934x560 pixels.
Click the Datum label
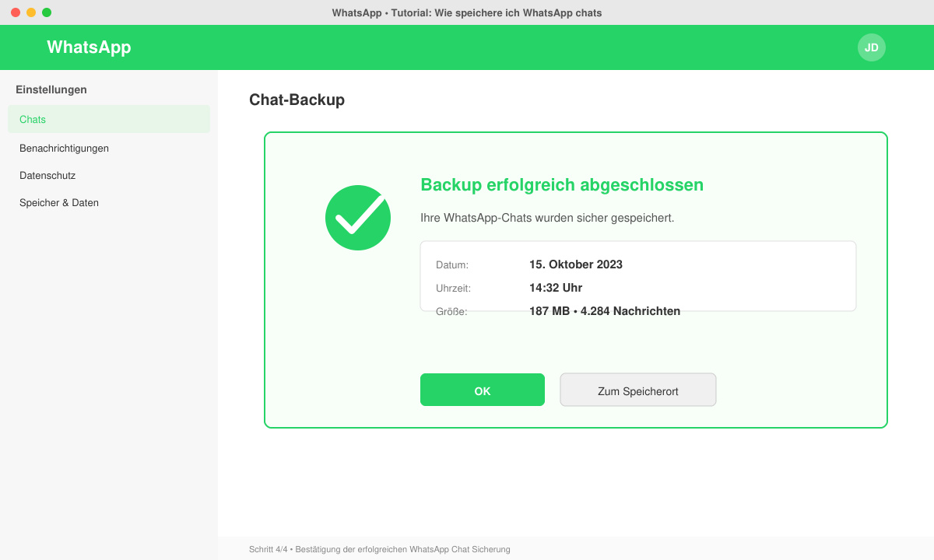pyautogui.click(x=452, y=265)
